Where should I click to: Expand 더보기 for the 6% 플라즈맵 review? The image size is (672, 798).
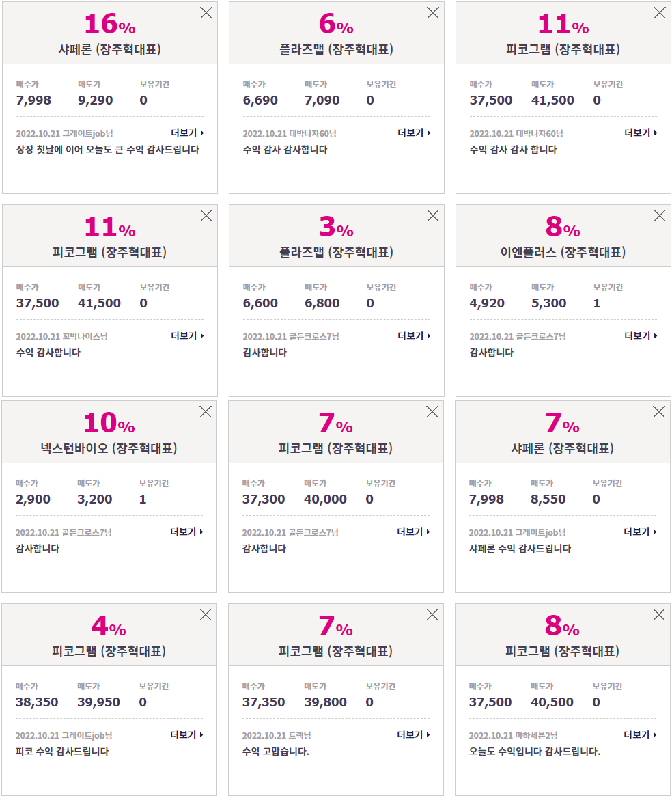click(x=414, y=133)
